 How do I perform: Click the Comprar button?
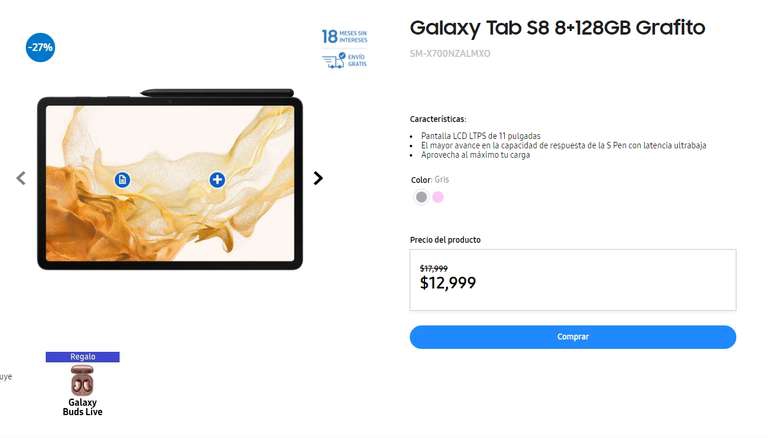[573, 337]
